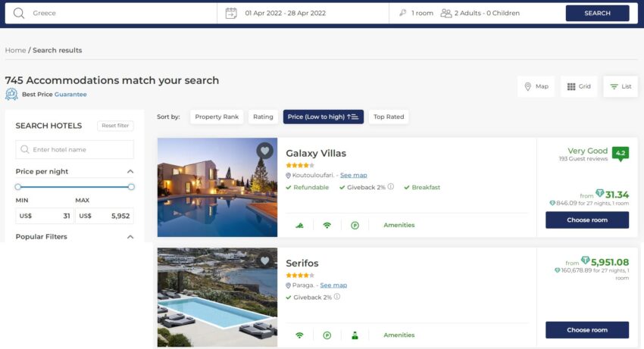The image size is (644, 349).
Task: Open the room and guests selector
Action: pyautogui.click(x=459, y=13)
